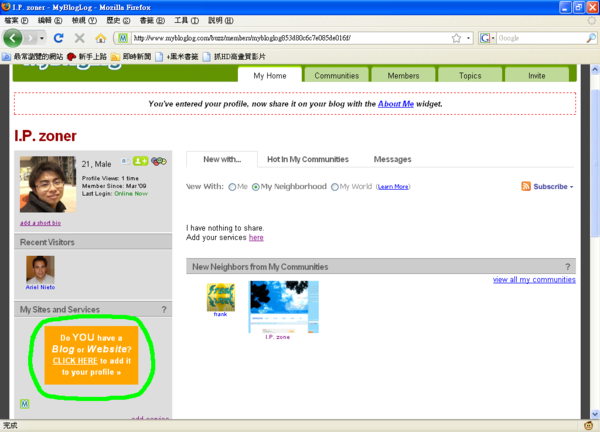Reload the page with the refresh icon
The height and width of the screenshot is (432, 600).
[x=58, y=38]
